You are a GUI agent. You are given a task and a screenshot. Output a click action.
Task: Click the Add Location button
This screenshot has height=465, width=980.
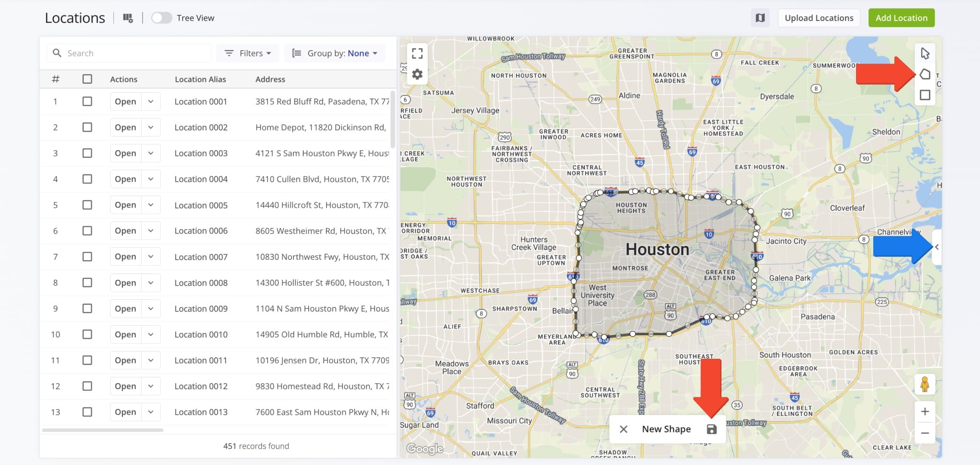tap(901, 18)
